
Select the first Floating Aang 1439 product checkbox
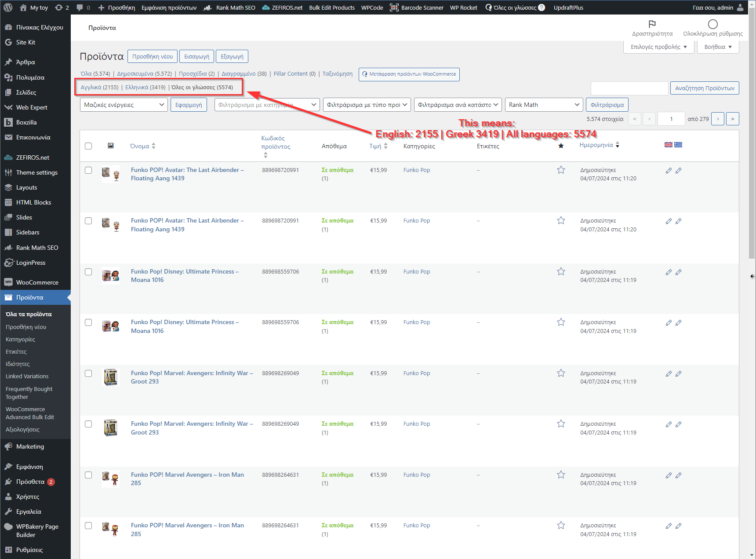pyautogui.click(x=88, y=170)
